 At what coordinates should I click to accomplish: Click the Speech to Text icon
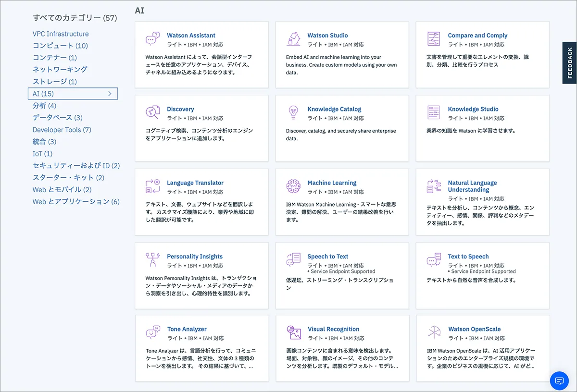[x=293, y=260]
